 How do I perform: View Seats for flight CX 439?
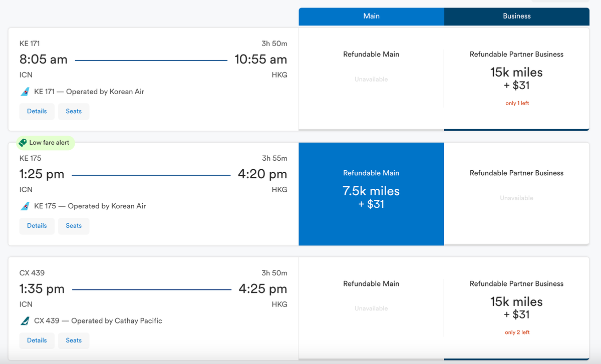point(74,340)
